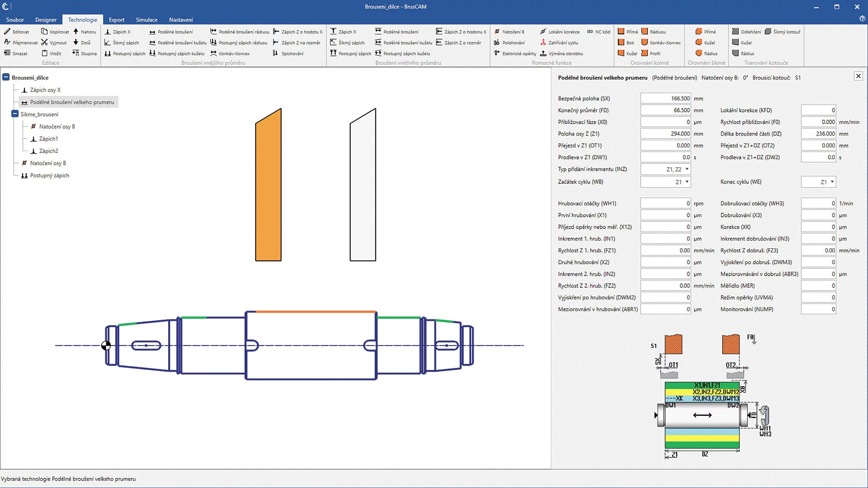Open Typ přidání inkrementu (INZ) dropdown
The width and height of the screenshot is (868, 488).
(x=665, y=169)
